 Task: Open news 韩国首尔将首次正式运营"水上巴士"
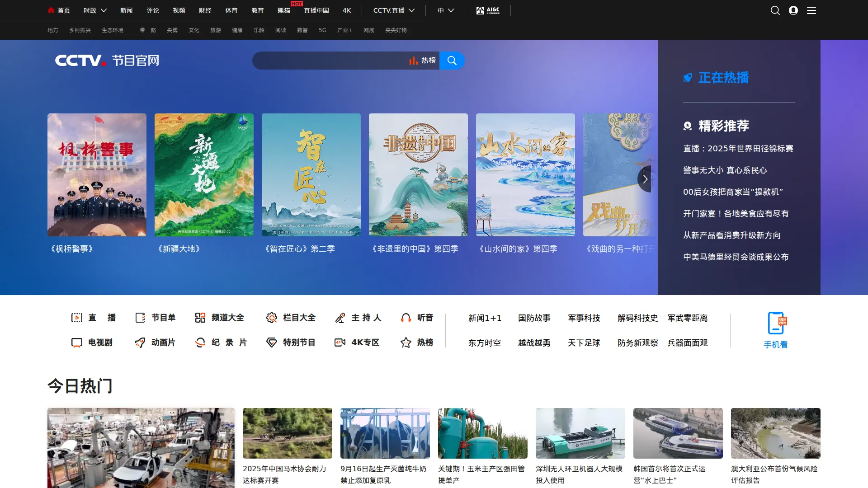[x=670, y=474]
